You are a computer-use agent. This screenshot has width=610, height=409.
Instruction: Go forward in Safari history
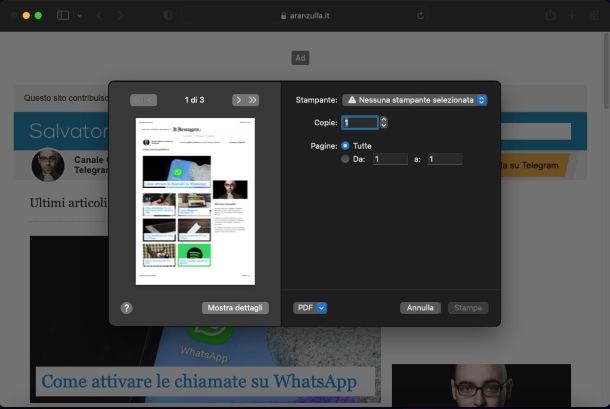tap(120, 15)
